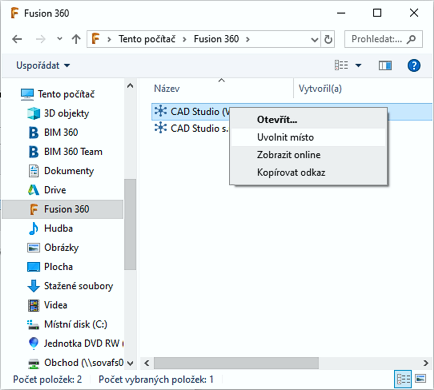Image resolution: width=434 pixels, height=390 pixels.
Task: Open 'Hudba' folder in navigation pane
Action: 58,228
